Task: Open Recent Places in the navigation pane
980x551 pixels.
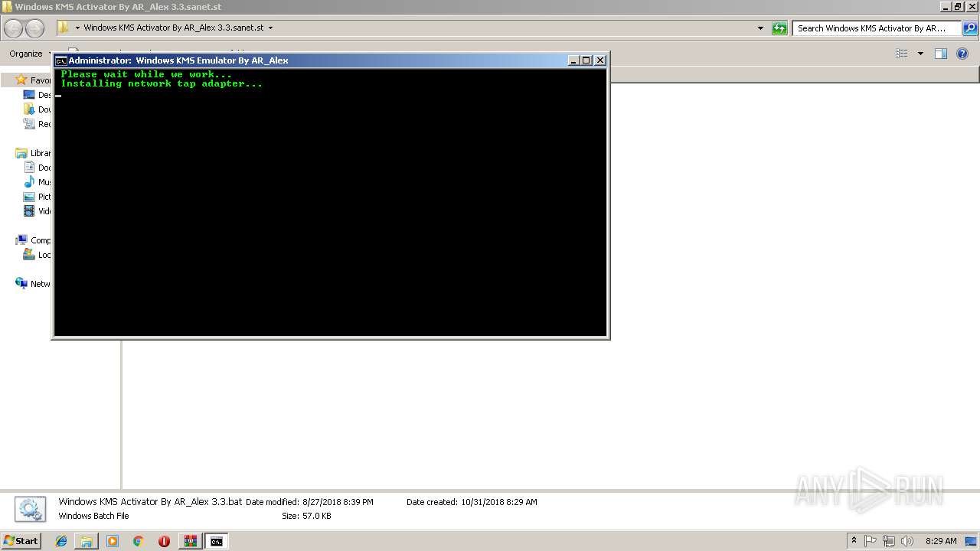Action: [x=37, y=124]
